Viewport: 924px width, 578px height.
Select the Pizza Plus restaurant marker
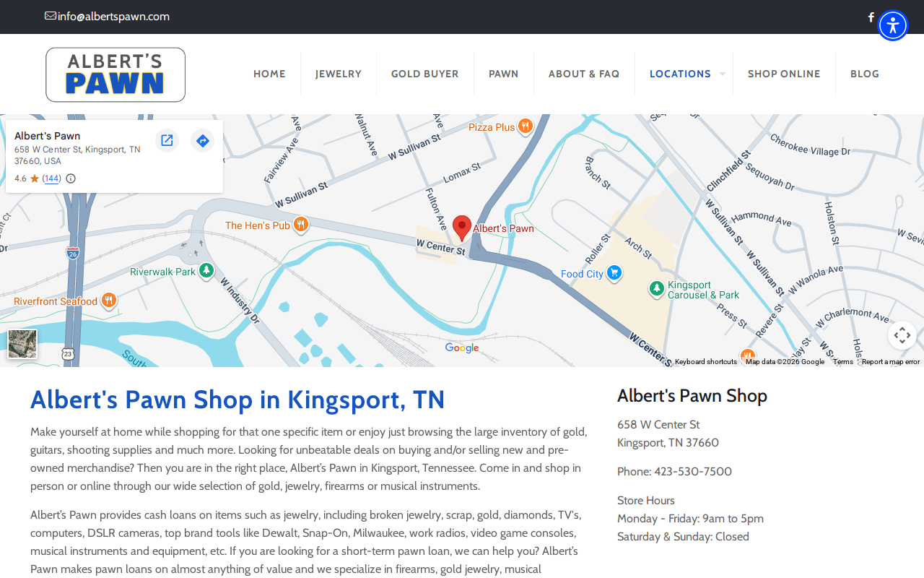tap(526, 126)
